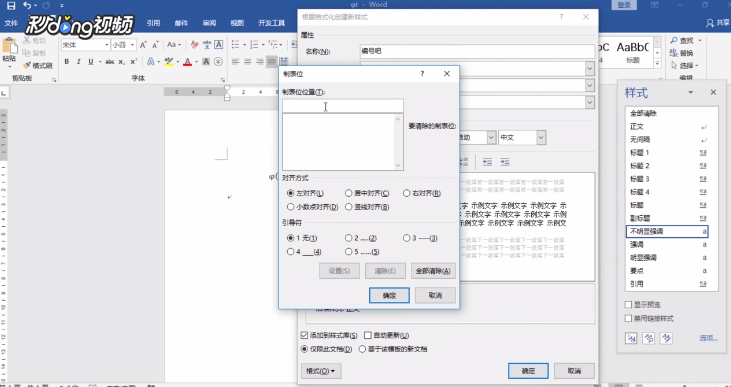Toggle 添加到样式库 checkbox
Viewport: 731px width, 387px height.
click(x=304, y=335)
